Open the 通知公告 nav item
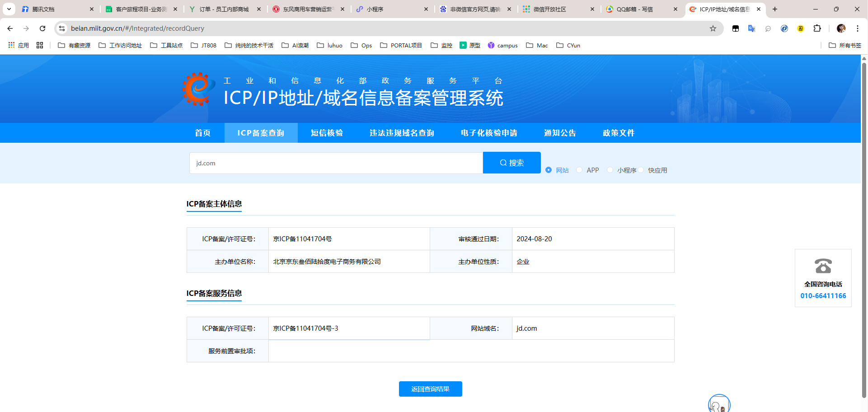868x412 pixels. point(560,133)
